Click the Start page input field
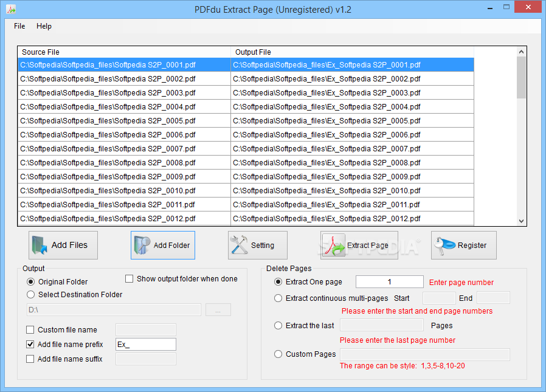The height and width of the screenshot is (392, 546). tap(439, 298)
